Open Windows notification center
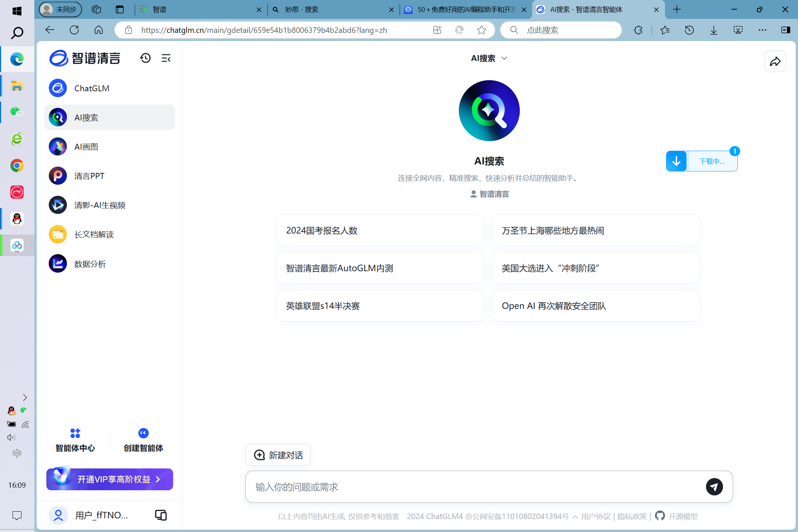 tap(17, 515)
